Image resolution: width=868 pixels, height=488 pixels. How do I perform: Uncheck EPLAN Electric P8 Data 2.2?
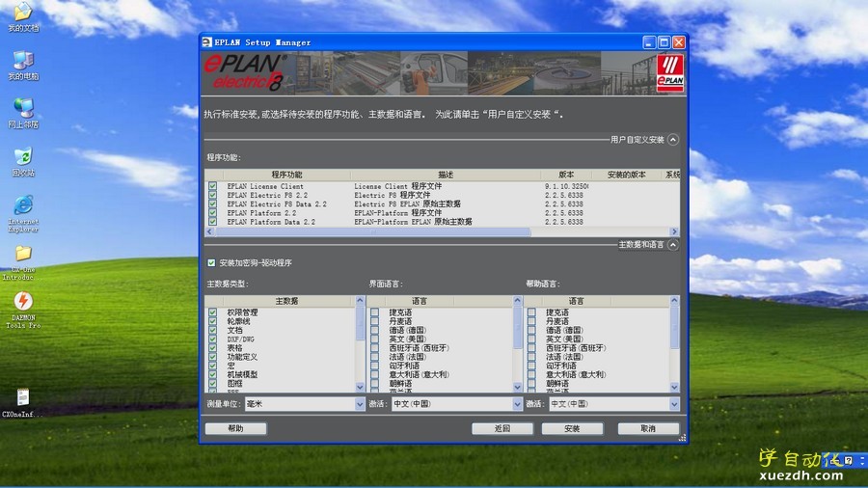212,204
